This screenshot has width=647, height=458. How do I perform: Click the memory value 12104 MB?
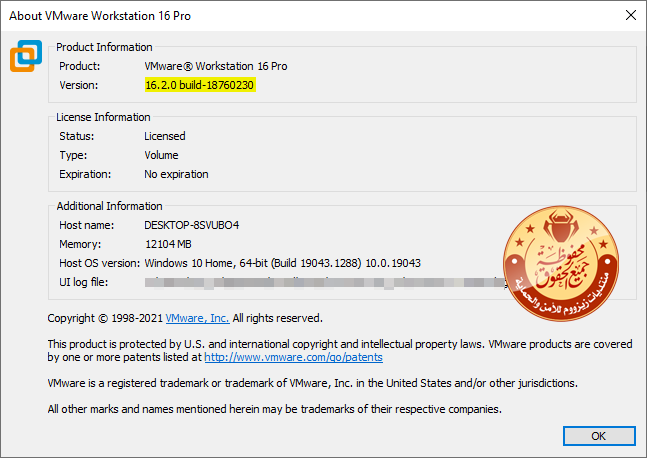pos(168,244)
